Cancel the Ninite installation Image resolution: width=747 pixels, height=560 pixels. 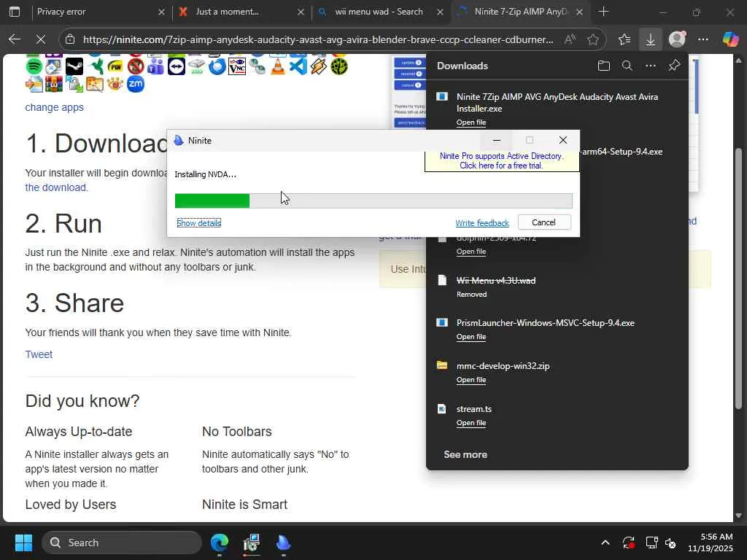point(543,222)
